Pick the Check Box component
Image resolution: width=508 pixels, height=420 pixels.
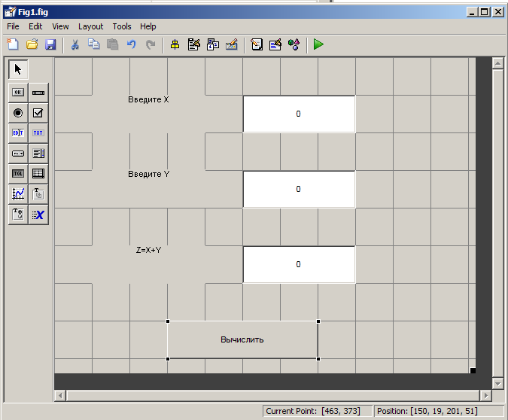38,113
